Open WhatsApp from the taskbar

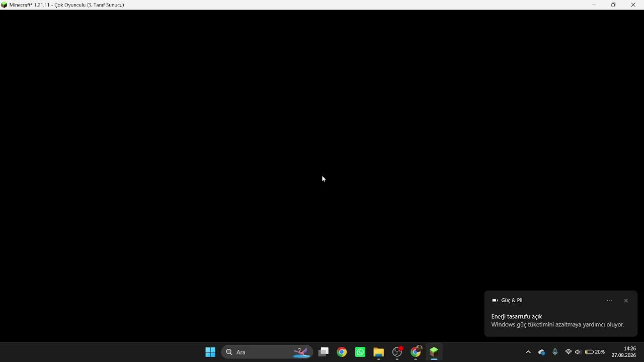(360, 352)
